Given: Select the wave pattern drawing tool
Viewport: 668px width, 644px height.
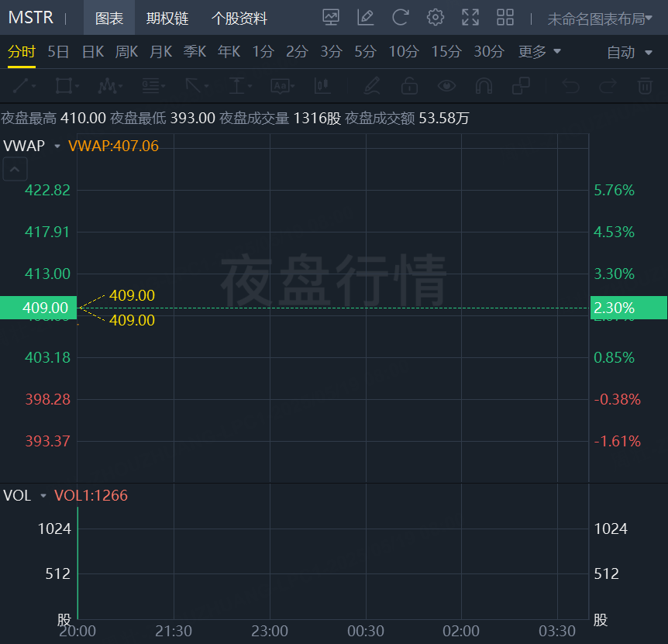Looking at the screenshot, I should click(x=110, y=85).
